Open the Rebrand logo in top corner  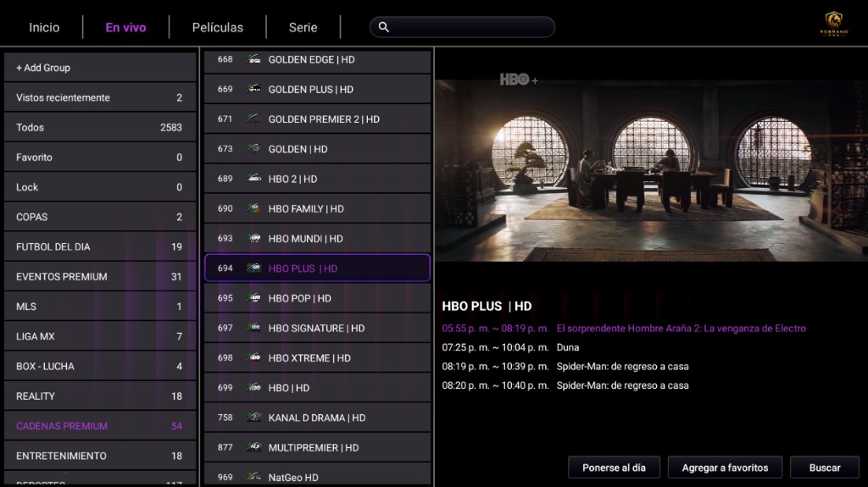(834, 24)
